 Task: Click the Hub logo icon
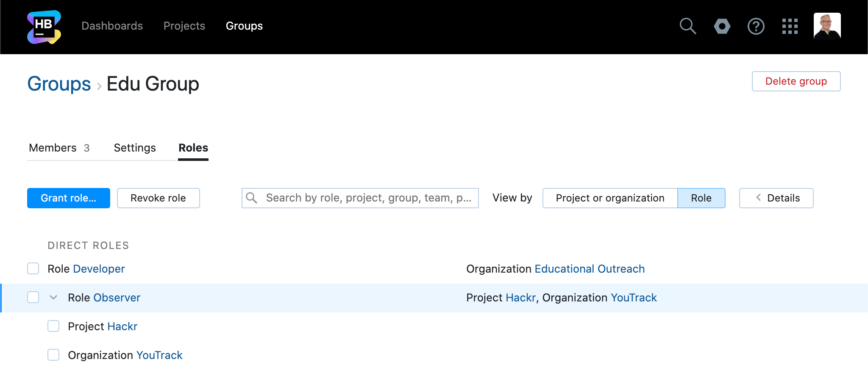(x=44, y=27)
